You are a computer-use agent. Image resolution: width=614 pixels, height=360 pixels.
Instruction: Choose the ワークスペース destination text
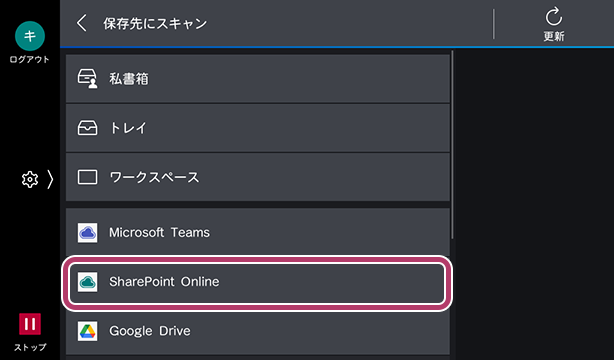tap(154, 177)
